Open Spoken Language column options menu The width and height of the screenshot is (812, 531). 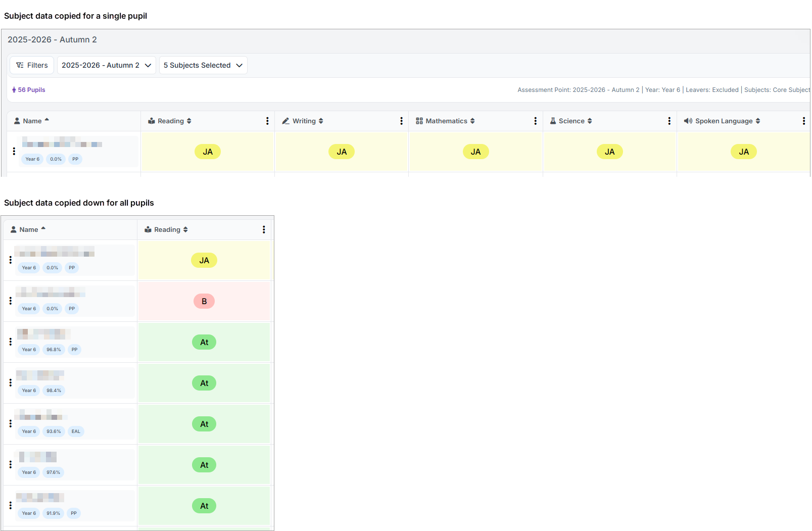coord(803,121)
